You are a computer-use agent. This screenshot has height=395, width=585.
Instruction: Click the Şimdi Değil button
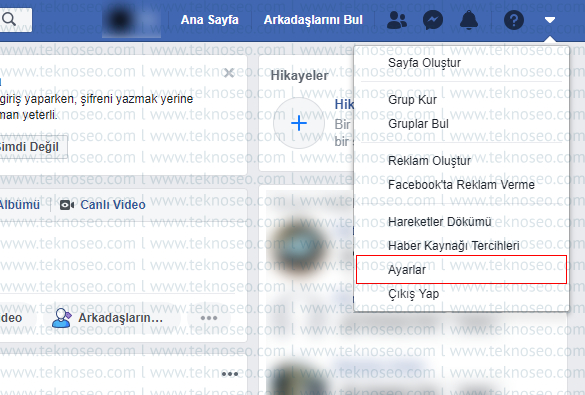pyautogui.click(x=33, y=147)
